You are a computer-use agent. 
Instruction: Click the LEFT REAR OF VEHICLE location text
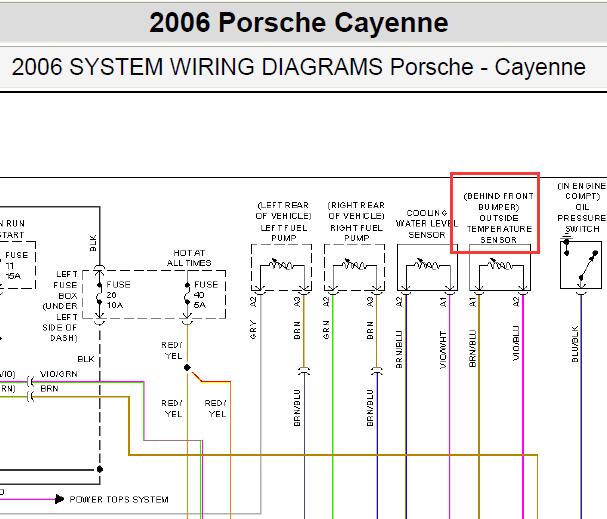tap(283, 210)
